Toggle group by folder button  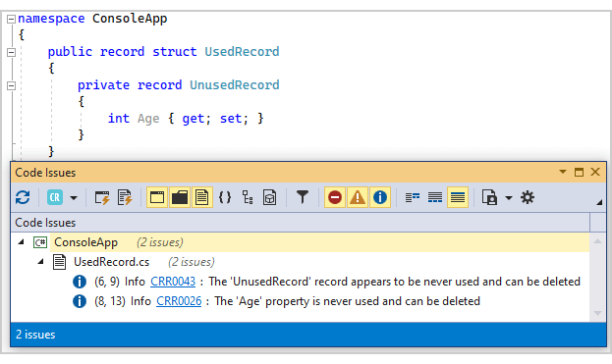pos(180,197)
